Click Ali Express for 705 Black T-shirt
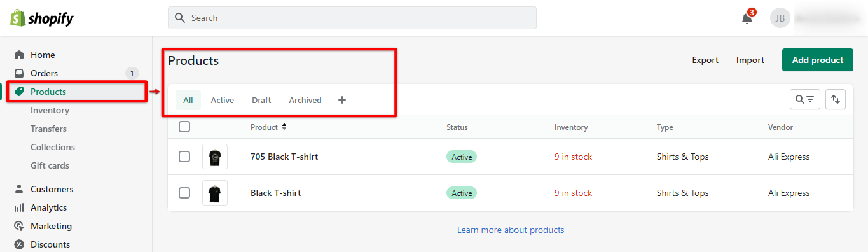 (x=789, y=157)
